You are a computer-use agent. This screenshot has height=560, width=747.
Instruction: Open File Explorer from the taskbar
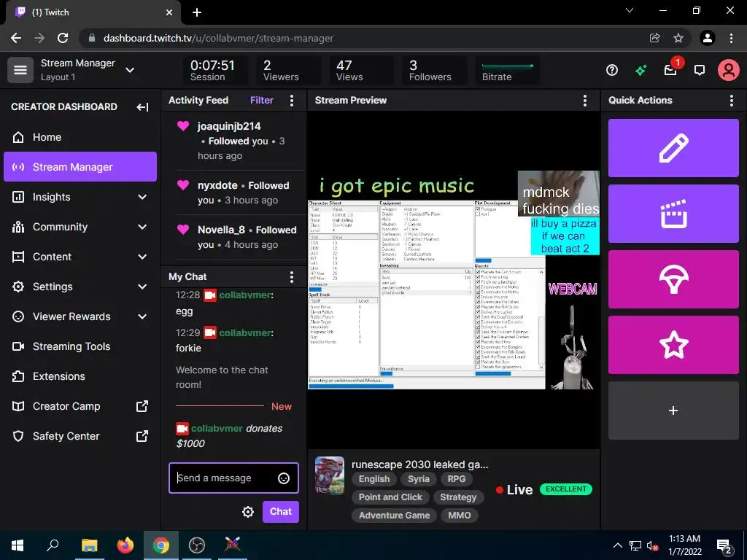point(89,545)
